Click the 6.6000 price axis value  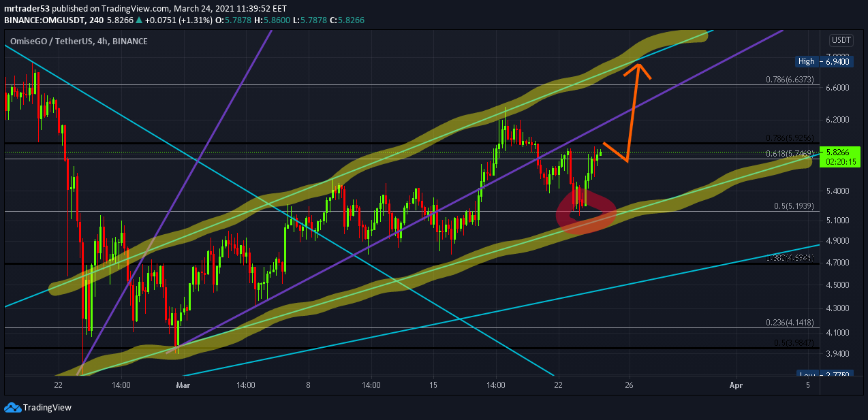click(x=837, y=88)
